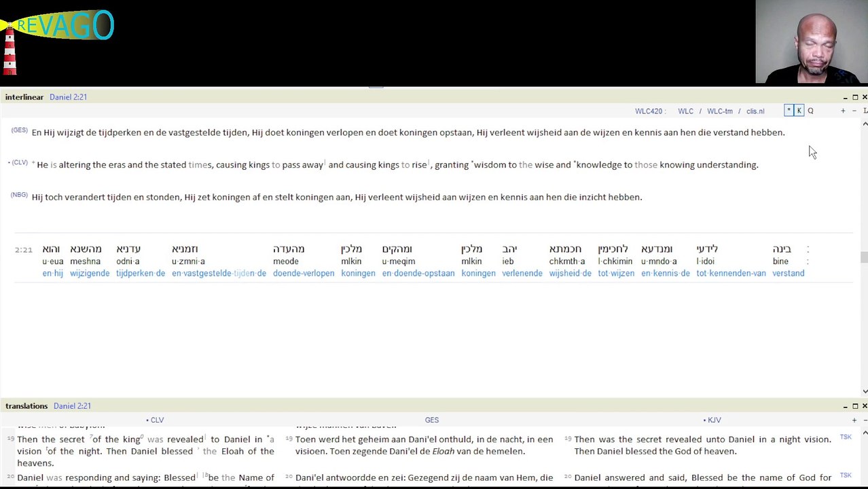Toggle the K (ketiv) option
The height and width of the screenshot is (489, 868).
(x=799, y=111)
